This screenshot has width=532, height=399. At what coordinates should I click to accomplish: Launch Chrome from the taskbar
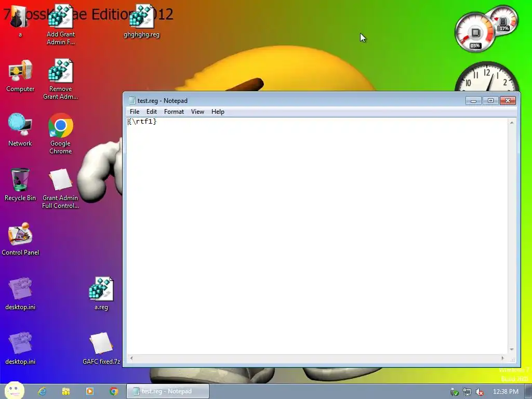(x=114, y=392)
